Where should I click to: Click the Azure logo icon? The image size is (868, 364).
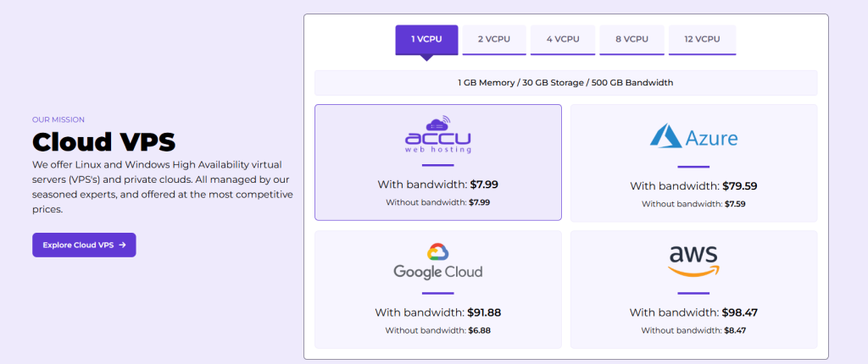pos(666,135)
